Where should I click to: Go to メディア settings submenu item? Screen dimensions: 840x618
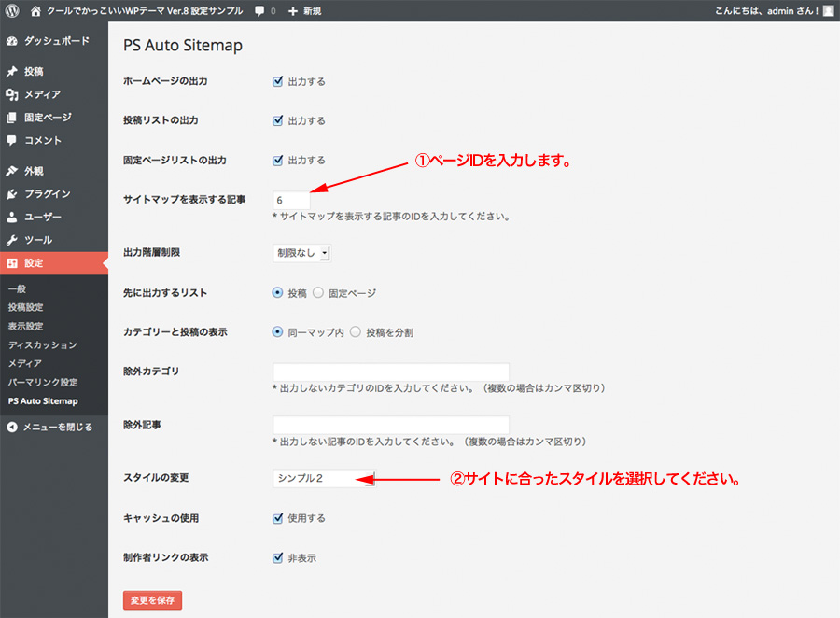coord(24,363)
